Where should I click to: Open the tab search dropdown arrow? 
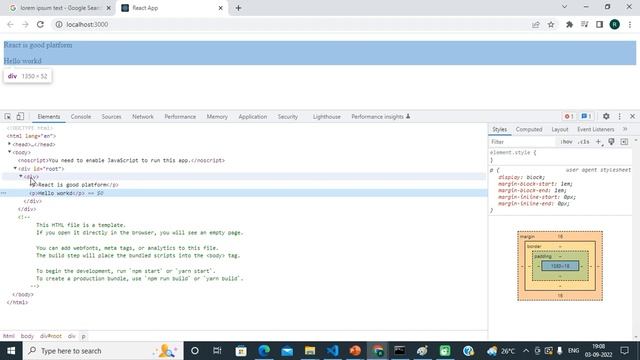click(x=564, y=7)
